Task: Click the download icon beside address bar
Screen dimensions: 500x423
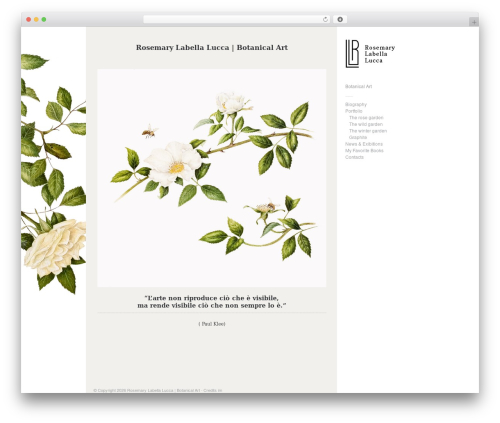Action: click(x=340, y=20)
